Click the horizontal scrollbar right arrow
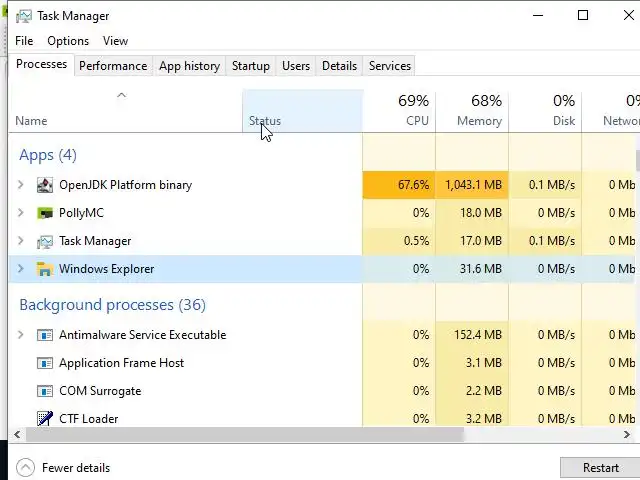This screenshot has width=640, height=480. (x=627, y=435)
